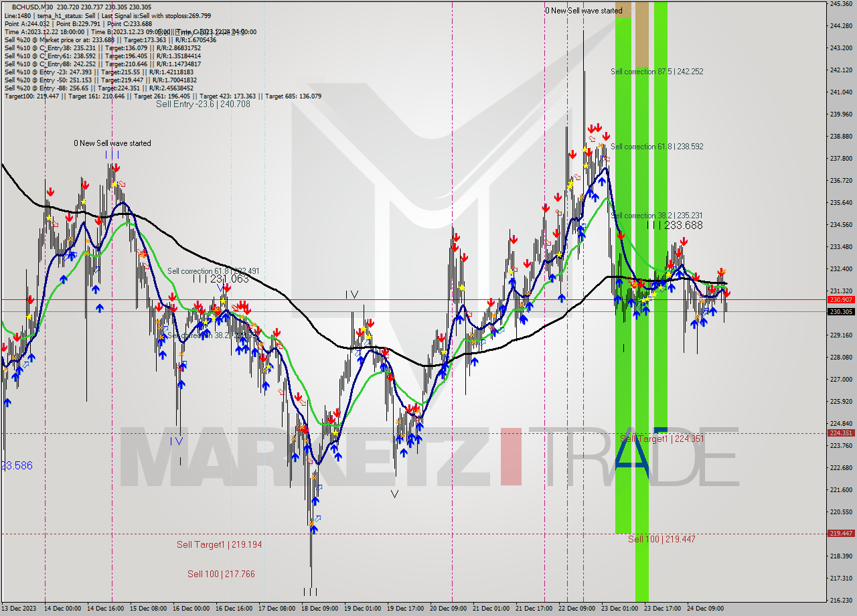This screenshot has height=616, width=857.
Task: Select 'Sell correction 61.8 | 232.491' label
Action: point(214,271)
